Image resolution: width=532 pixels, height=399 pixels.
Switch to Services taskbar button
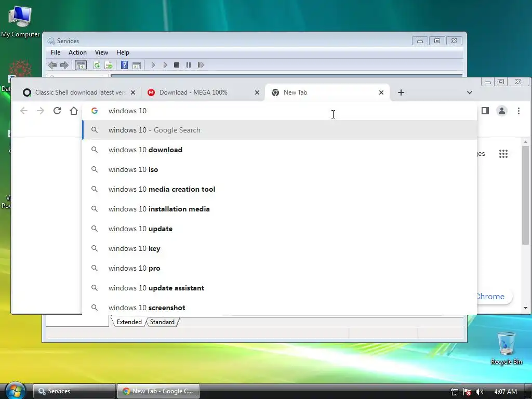[x=74, y=391]
